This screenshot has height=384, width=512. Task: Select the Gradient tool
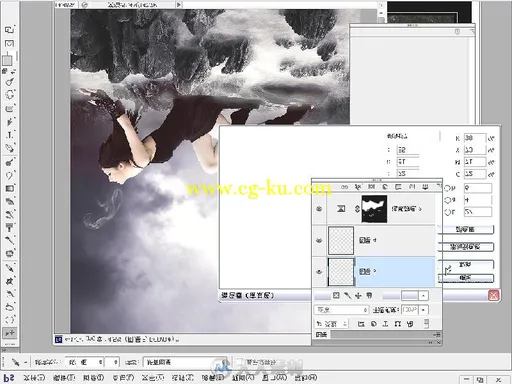tap(9, 188)
